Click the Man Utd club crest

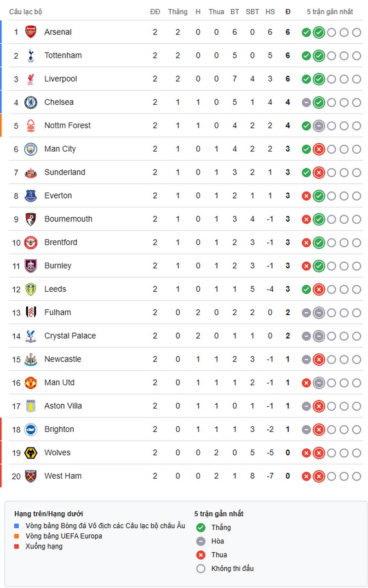[x=31, y=383]
